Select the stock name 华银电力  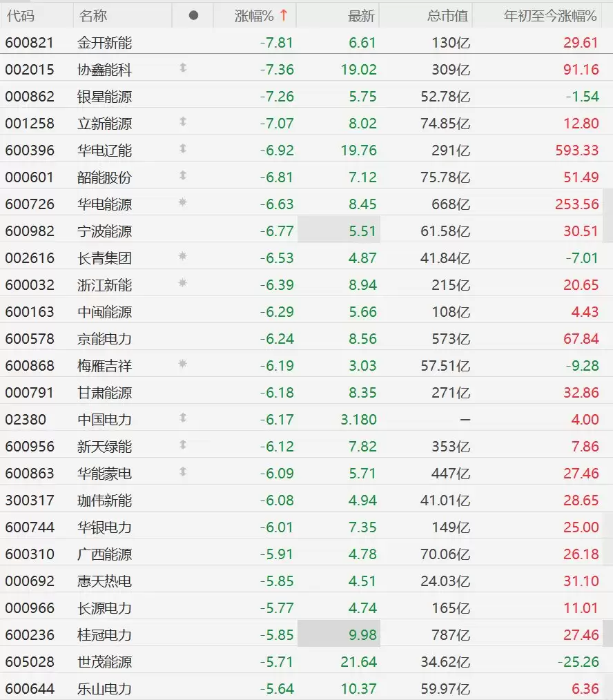pos(104,527)
